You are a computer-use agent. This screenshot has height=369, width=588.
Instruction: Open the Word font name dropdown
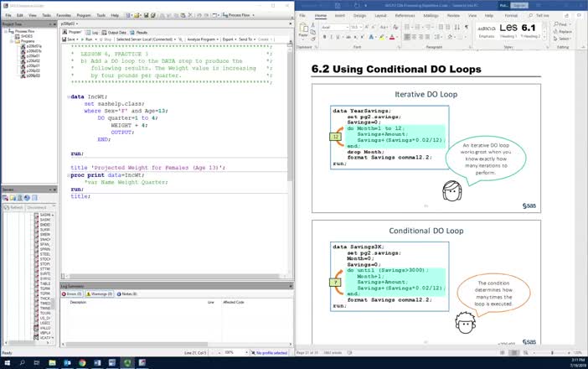(348, 28)
